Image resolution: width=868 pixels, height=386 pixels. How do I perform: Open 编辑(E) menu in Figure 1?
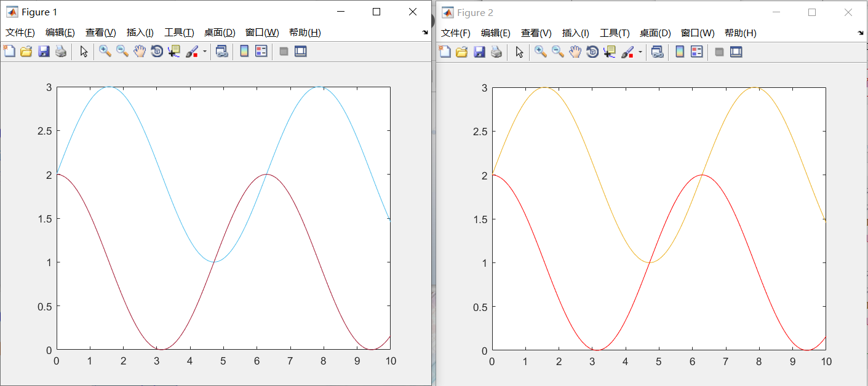60,33
